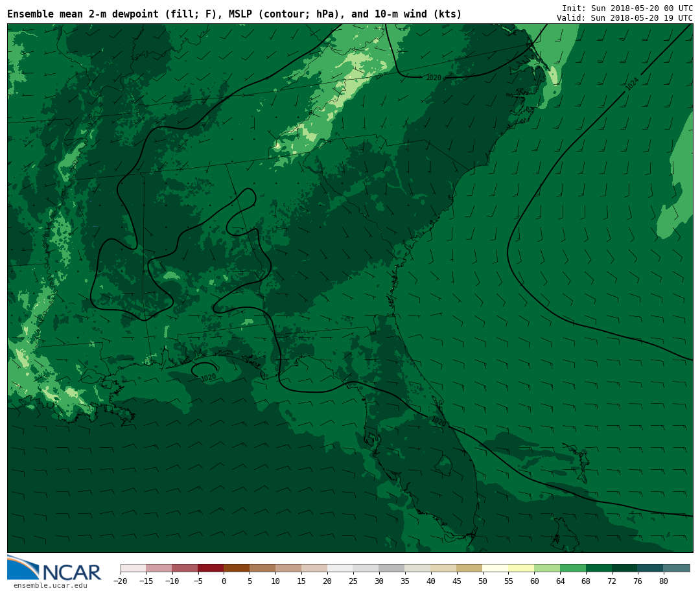Select the 'Valid: Sun 2018-05-20 19 UTC' text

coord(624,18)
